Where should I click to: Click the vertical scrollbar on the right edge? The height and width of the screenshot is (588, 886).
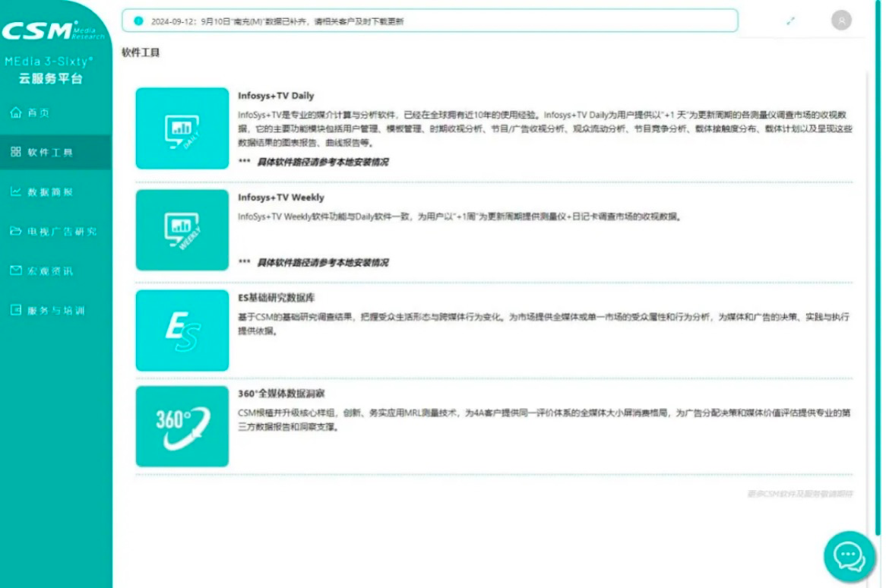pyautogui.click(x=878, y=268)
